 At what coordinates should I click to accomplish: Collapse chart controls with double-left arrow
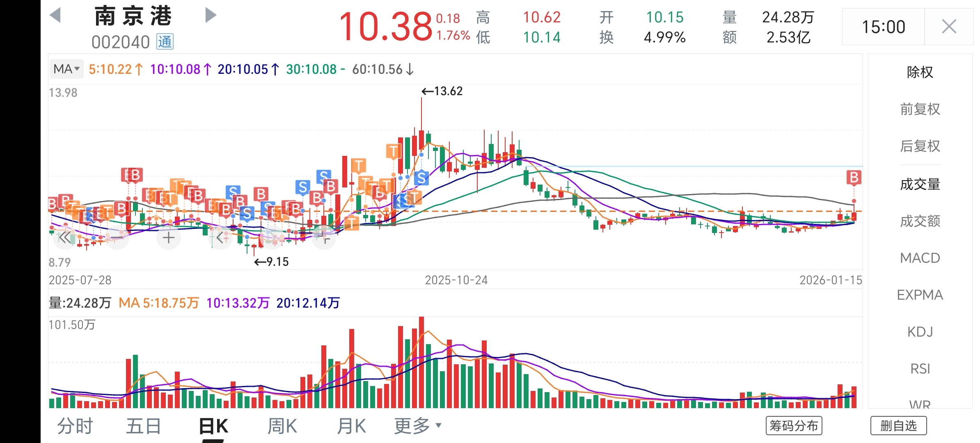click(65, 237)
